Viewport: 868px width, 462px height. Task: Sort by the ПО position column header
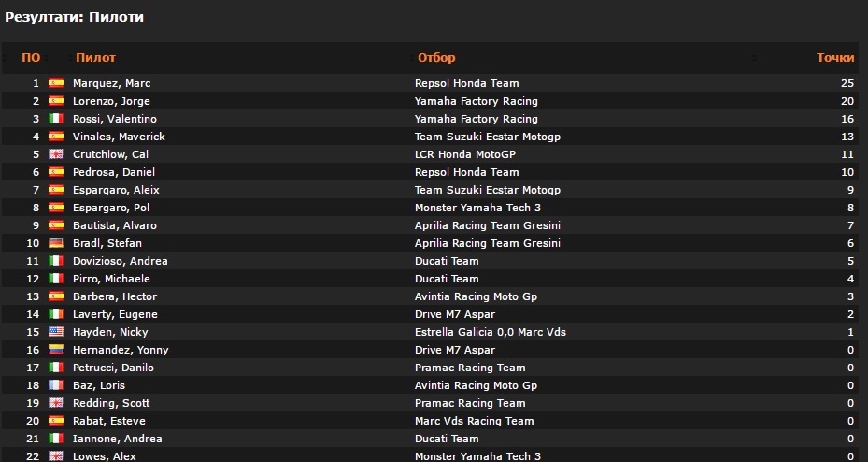point(31,57)
